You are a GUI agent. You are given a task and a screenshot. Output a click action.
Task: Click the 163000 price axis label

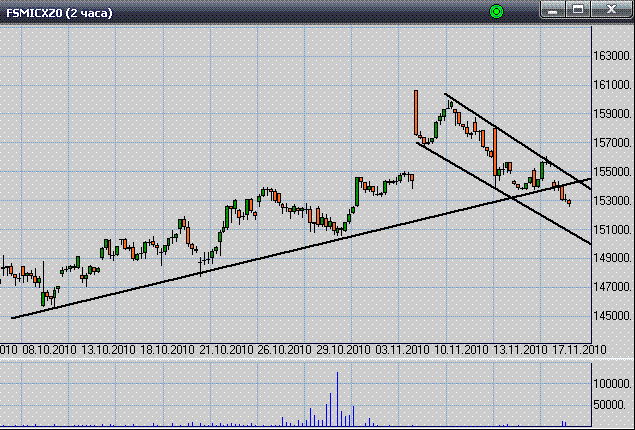click(x=612, y=56)
